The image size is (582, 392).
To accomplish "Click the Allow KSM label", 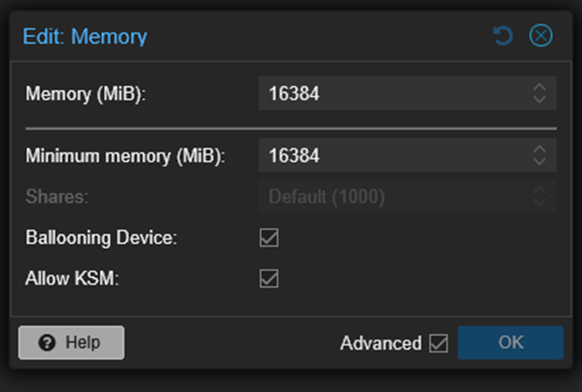I will tap(72, 278).
